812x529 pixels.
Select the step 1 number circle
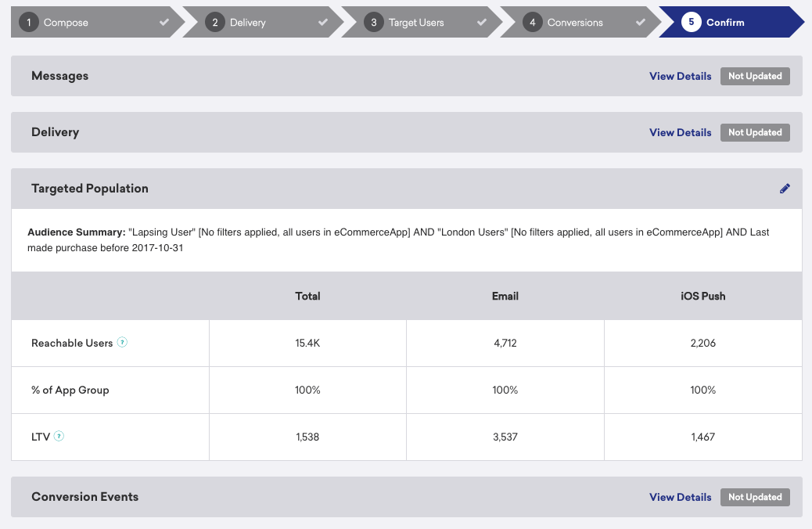click(29, 22)
